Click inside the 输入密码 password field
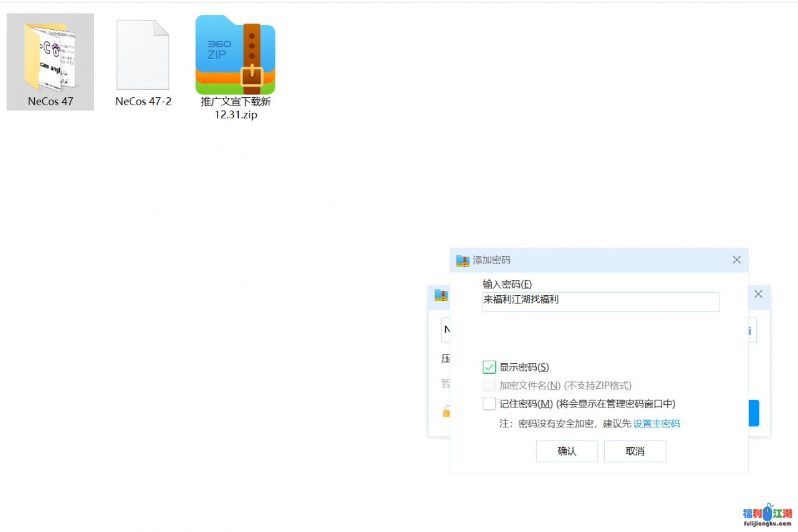 point(600,302)
